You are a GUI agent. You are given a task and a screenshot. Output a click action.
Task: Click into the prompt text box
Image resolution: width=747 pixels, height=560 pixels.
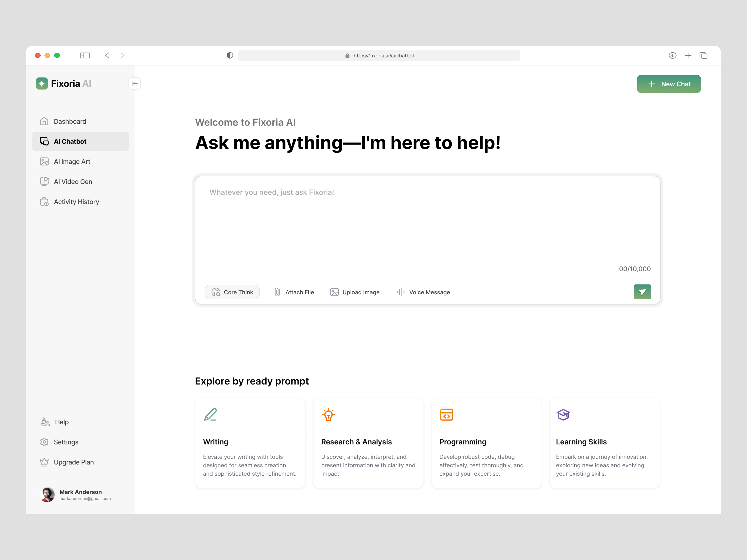click(427, 227)
